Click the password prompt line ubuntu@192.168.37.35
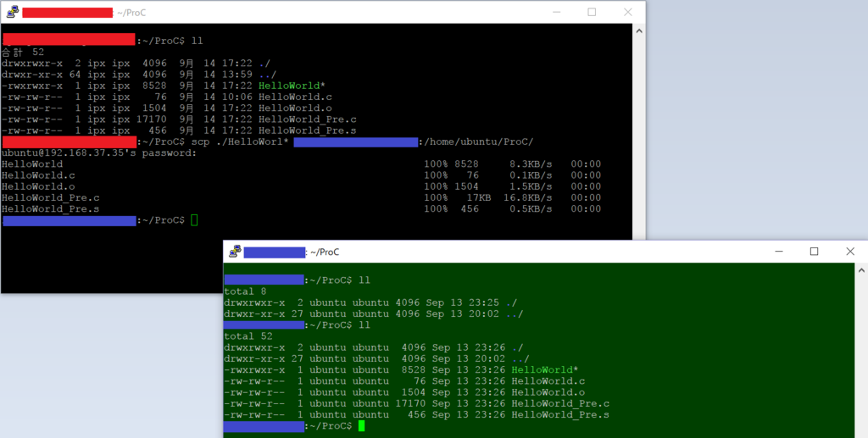Viewport: 868px width, 438px height. coord(99,153)
